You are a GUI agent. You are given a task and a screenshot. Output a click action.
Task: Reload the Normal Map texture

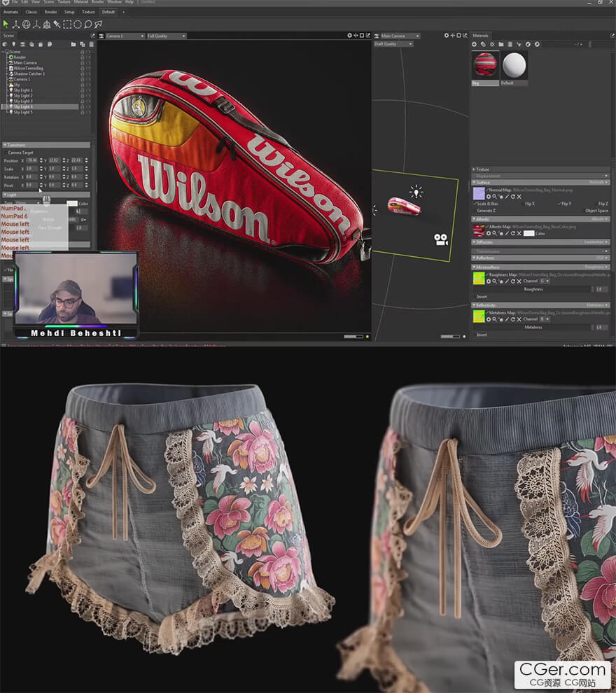[x=513, y=197]
